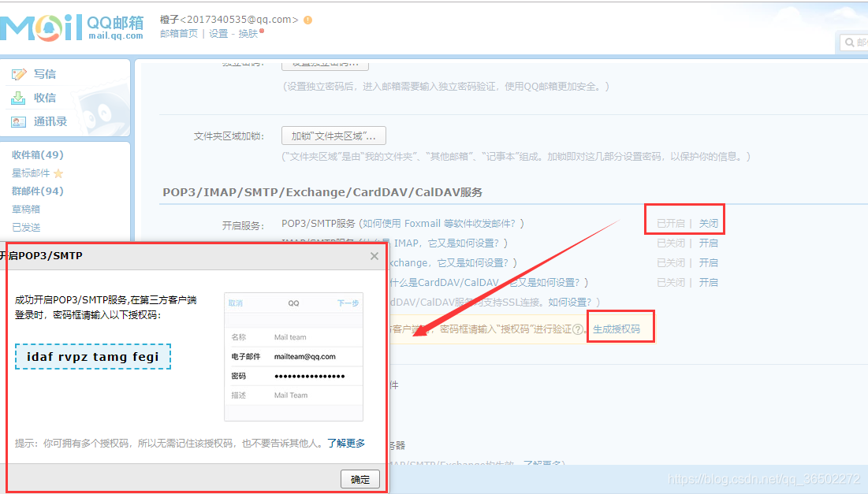Click the Foxmail help link in POP3/SMTP row
The height and width of the screenshot is (494, 868).
[x=439, y=224]
